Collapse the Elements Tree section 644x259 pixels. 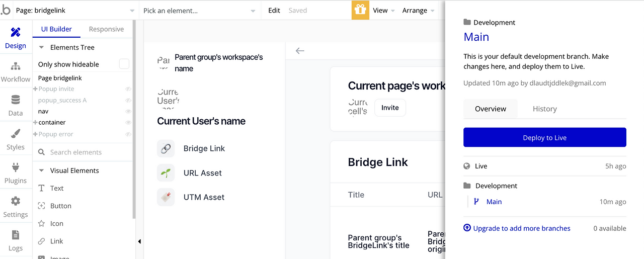(x=41, y=47)
